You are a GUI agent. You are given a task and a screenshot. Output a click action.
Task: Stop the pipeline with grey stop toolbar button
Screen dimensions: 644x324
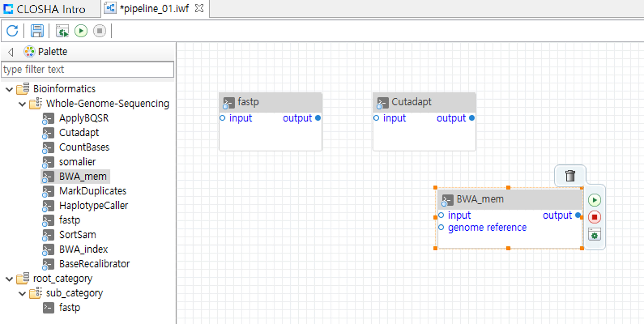(x=100, y=31)
